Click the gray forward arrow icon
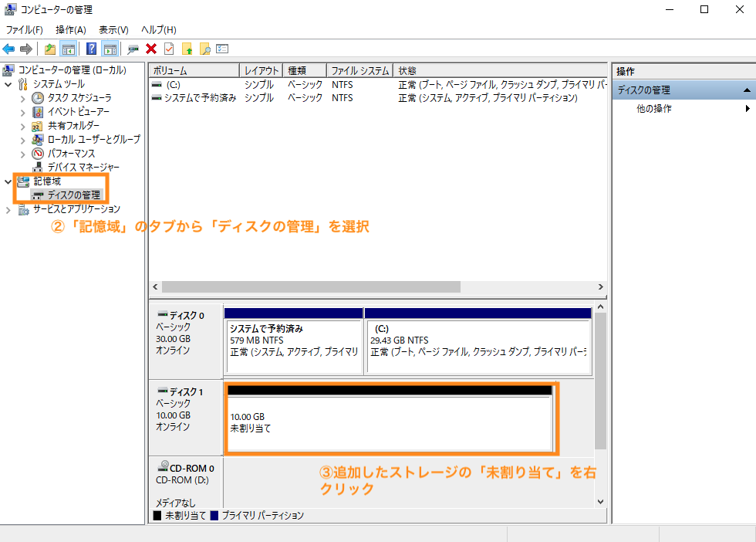This screenshot has height=542, width=756. 28,48
